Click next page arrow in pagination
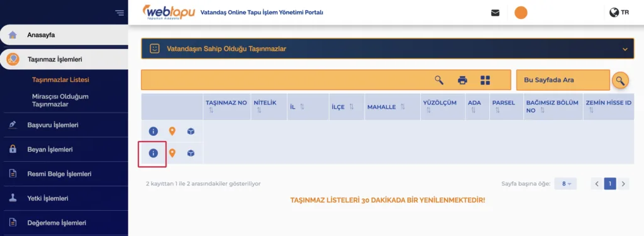Image resolution: width=644 pixels, height=236 pixels. (x=623, y=184)
